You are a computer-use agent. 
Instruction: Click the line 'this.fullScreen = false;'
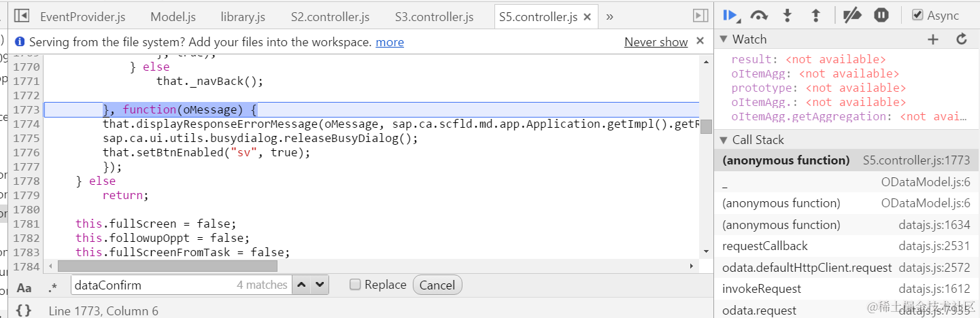(x=155, y=224)
